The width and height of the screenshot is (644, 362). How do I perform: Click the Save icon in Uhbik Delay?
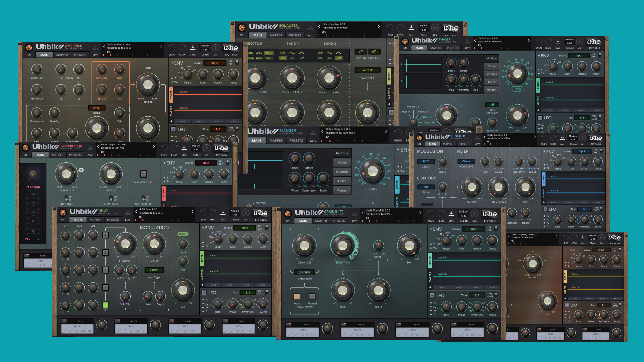[223, 213]
